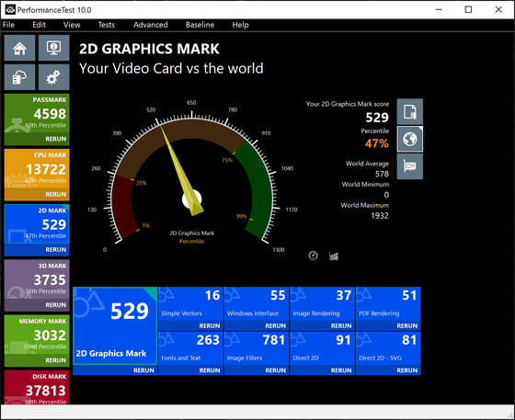Rerun the Simple Vectors test
This screenshot has height=420, width=515.
point(210,325)
